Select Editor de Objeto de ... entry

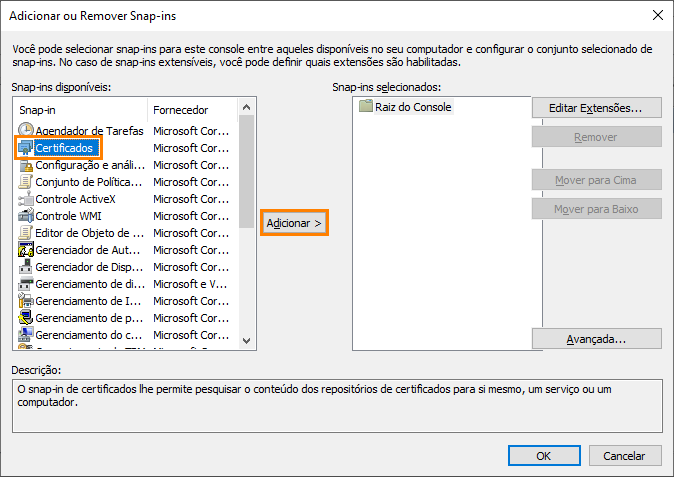[89, 233]
